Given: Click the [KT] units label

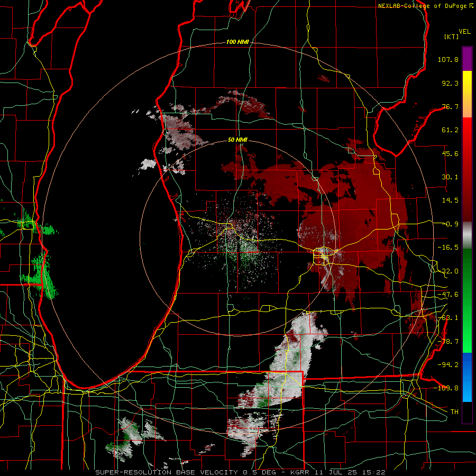Looking at the screenshot, I should (451, 36).
